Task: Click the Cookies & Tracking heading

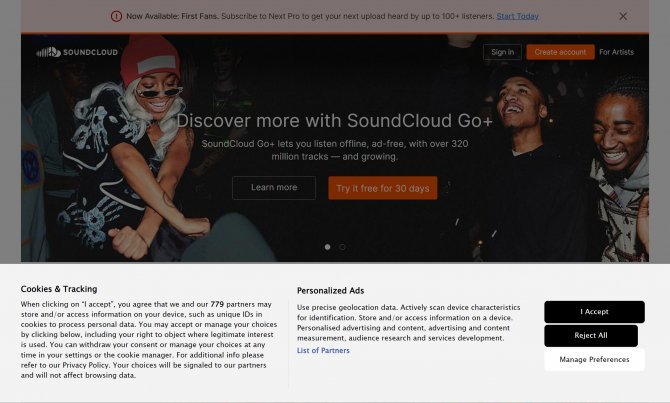Action: point(59,289)
